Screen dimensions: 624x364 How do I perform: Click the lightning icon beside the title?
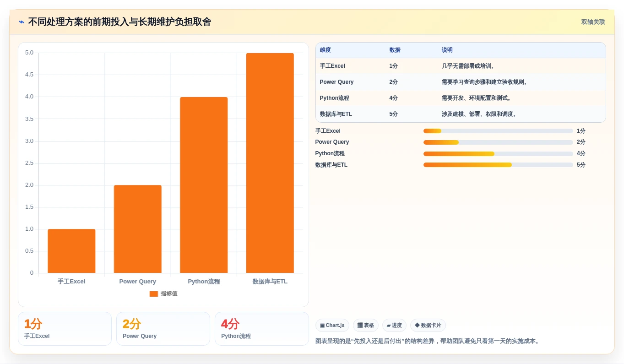[22, 22]
